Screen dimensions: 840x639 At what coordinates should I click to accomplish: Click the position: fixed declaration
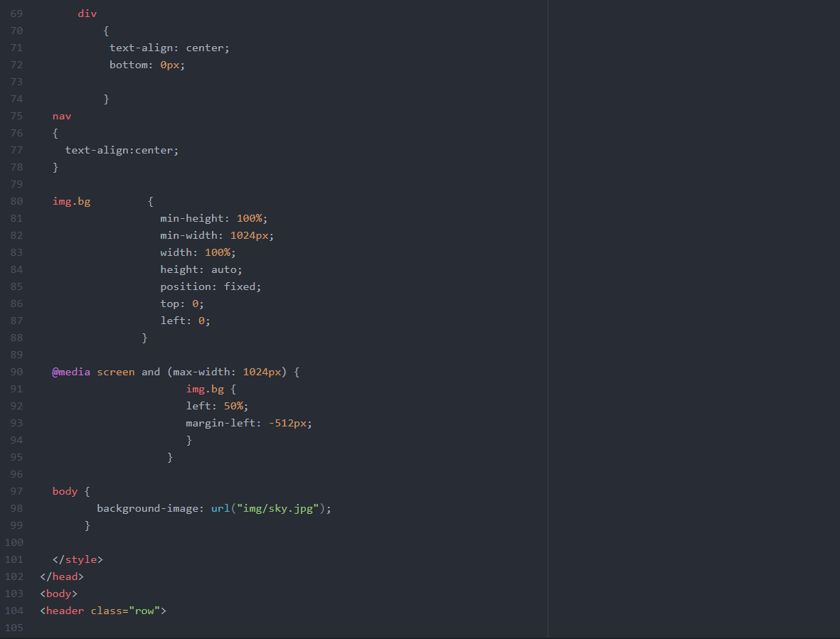click(x=209, y=286)
